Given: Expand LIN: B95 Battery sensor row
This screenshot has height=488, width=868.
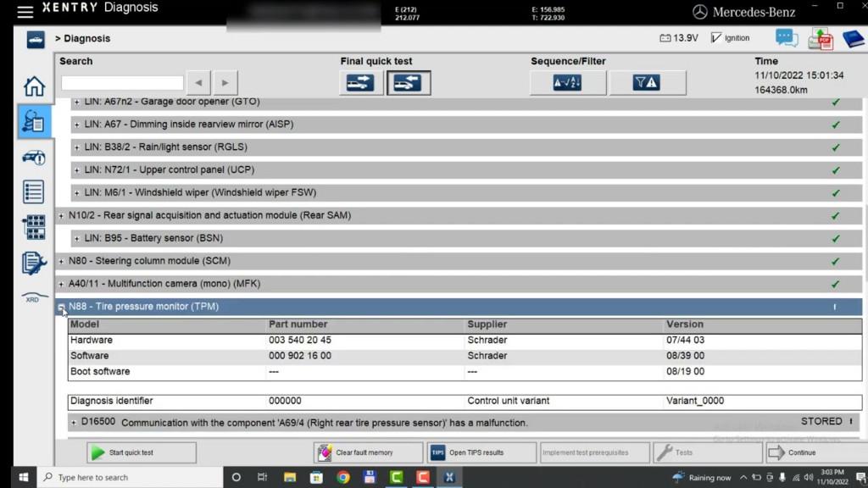Looking at the screenshot, I should 77,238.
